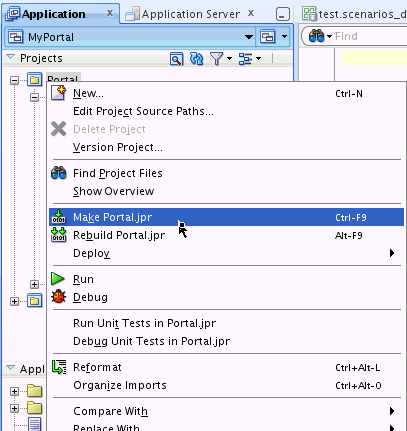Click the binoculars icon beside Find Project Files
The width and height of the screenshot is (407, 431).
coord(59,173)
